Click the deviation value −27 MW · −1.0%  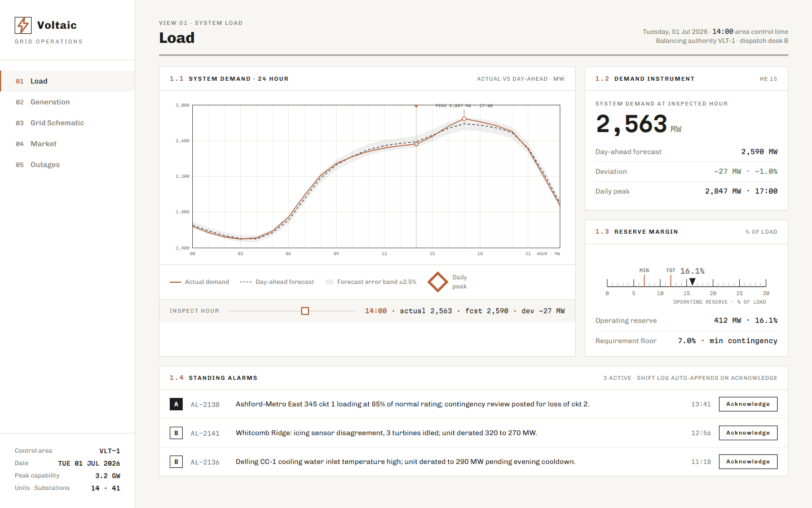coord(745,172)
